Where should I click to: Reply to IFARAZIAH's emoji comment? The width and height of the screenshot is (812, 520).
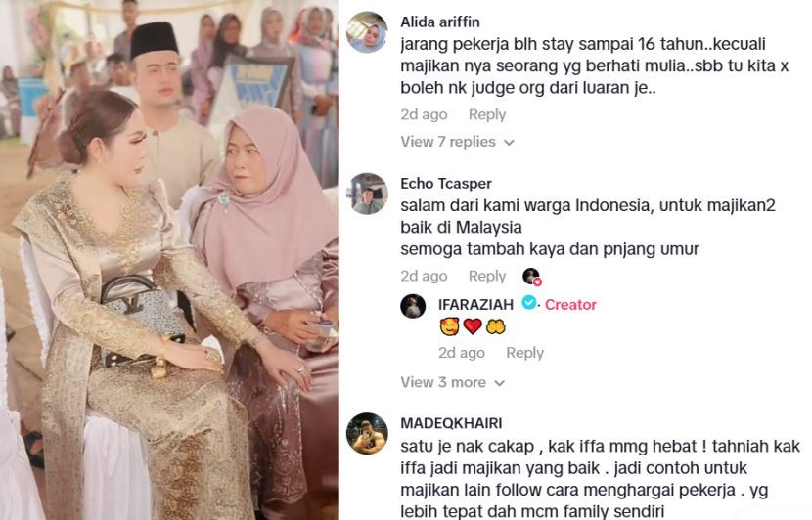tap(524, 352)
